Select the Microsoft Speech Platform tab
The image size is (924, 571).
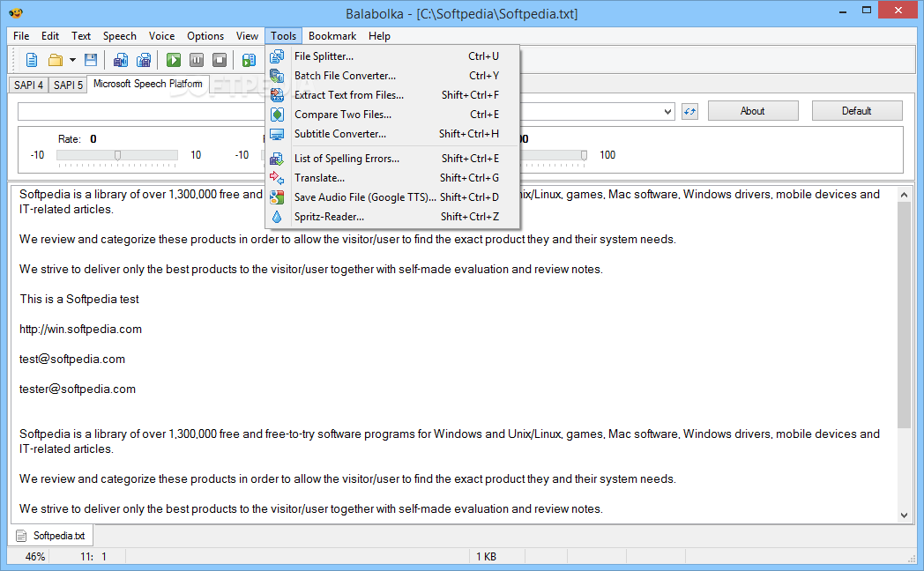[148, 84]
